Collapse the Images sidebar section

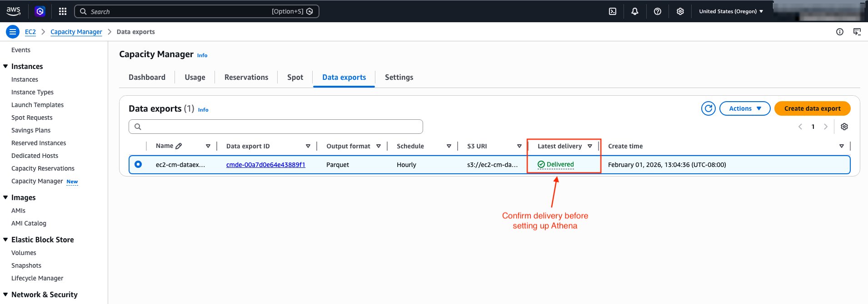tap(5, 197)
